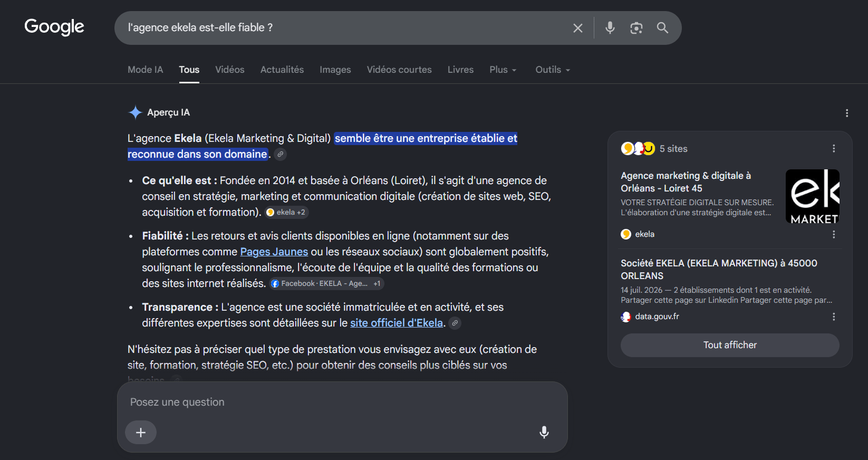Viewport: 868px width, 460px height.
Task: Open 'Agence marketing & digitale à Orléans' result
Action: pyautogui.click(x=686, y=182)
